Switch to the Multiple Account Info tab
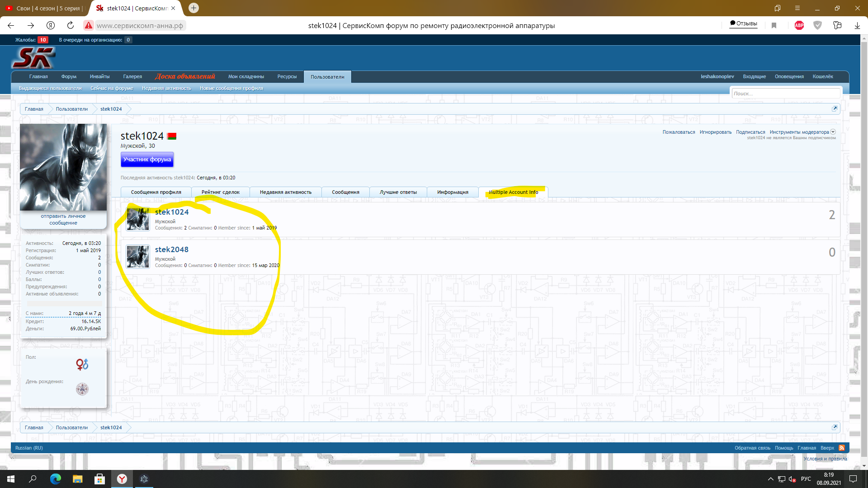The image size is (868, 488). (513, 192)
